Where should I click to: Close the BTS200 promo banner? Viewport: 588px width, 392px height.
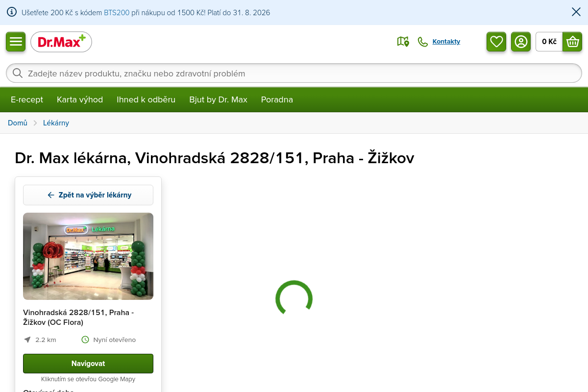tap(576, 12)
